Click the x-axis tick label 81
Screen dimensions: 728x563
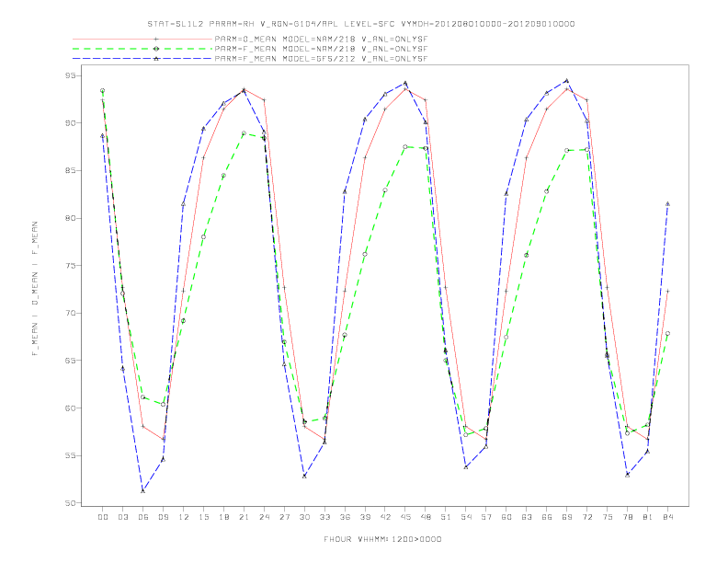[x=648, y=517]
